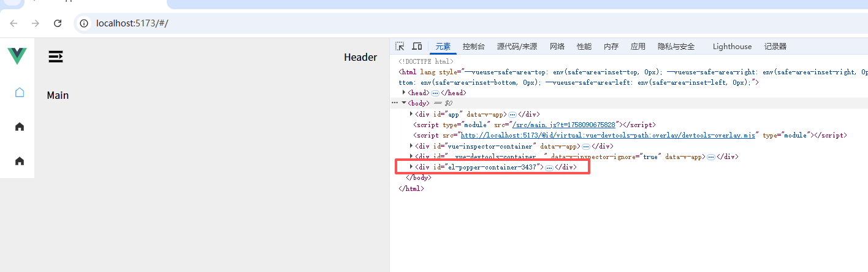The height and width of the screenshot is (272, 868).
Task: Toggle the DevTools device toolbar icon
Action: 417,46
